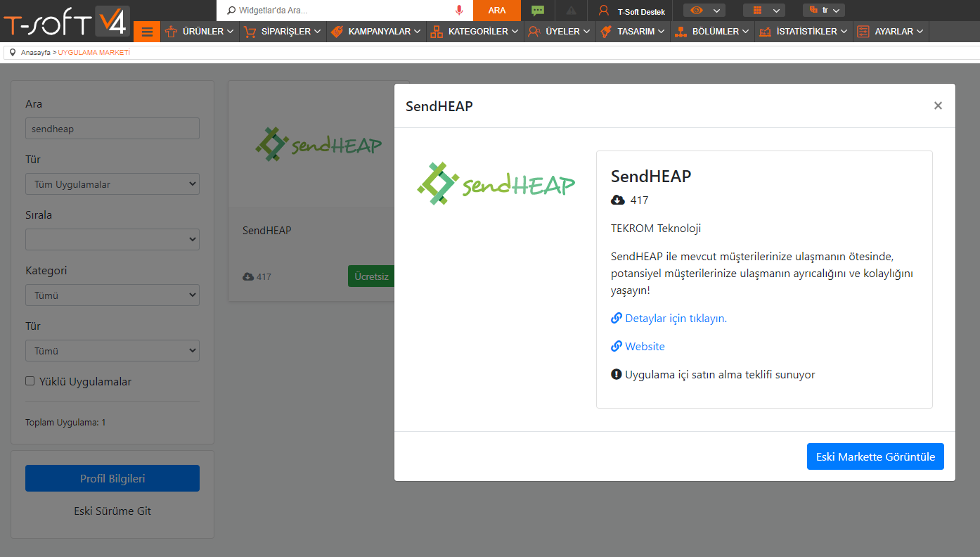Click the KAMPANYALAR tag icon
The height and width of the screenshot is (557, 980).
(337, 32)
